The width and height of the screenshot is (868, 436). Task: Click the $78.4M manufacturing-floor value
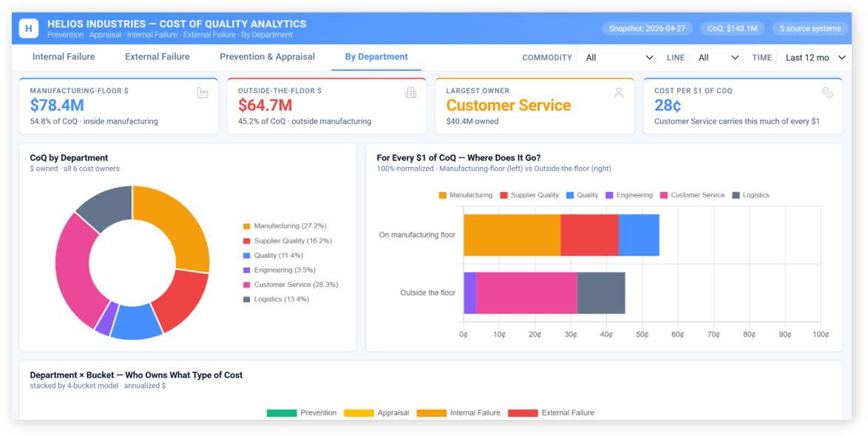pyautogui.click(x=57, y=105)
